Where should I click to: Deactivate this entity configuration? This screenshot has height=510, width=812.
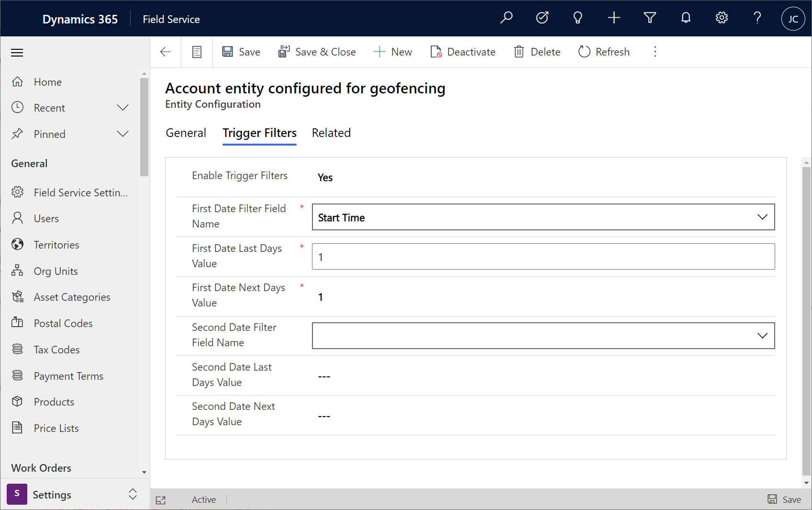(463, 52)
